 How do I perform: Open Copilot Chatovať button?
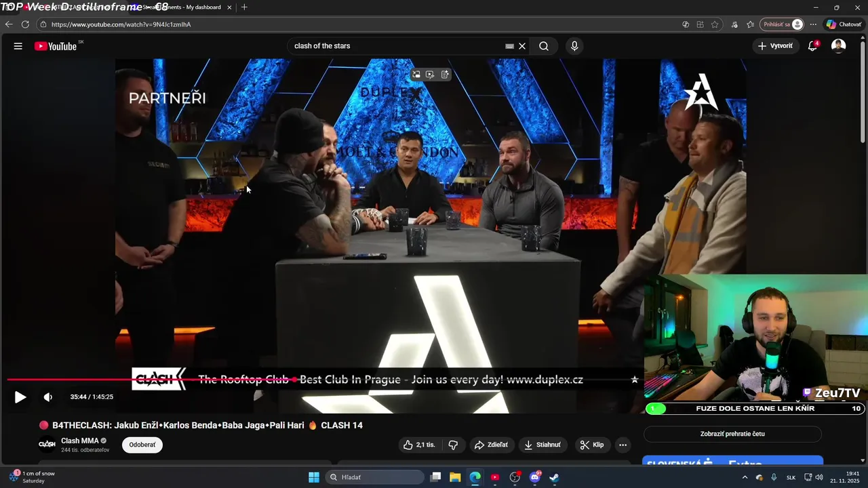tap(844, 24)
